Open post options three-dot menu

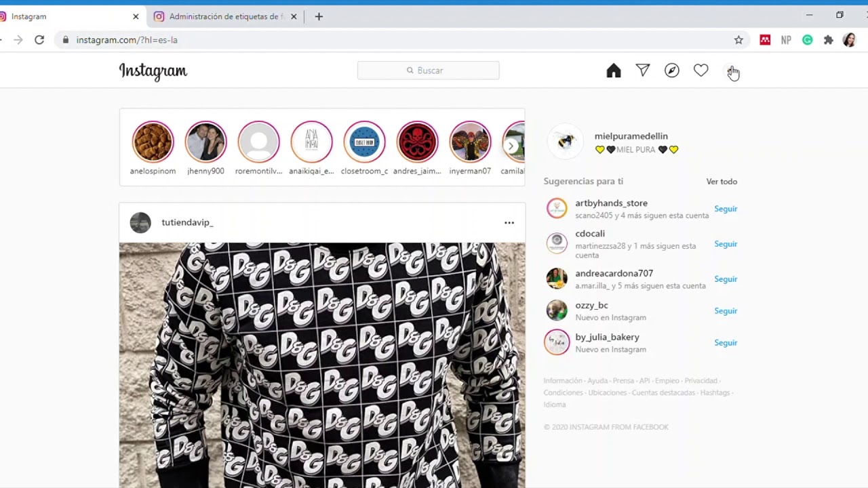click(x=509, y=222)
